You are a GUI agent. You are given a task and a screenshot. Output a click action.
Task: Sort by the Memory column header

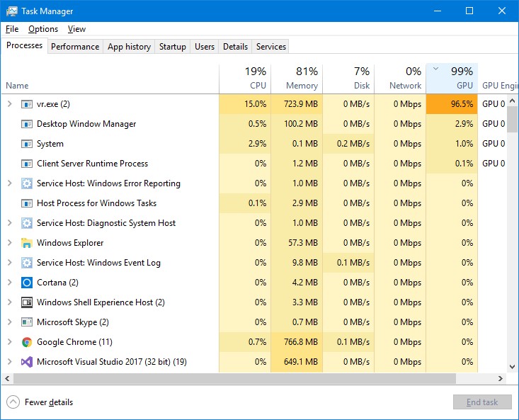297,79
